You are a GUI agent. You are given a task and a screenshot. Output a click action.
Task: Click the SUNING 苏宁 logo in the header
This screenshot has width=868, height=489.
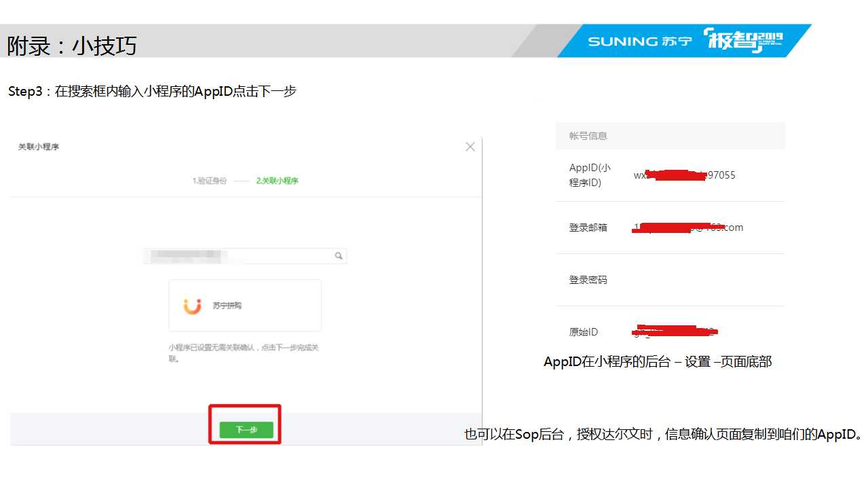[639, 41]
